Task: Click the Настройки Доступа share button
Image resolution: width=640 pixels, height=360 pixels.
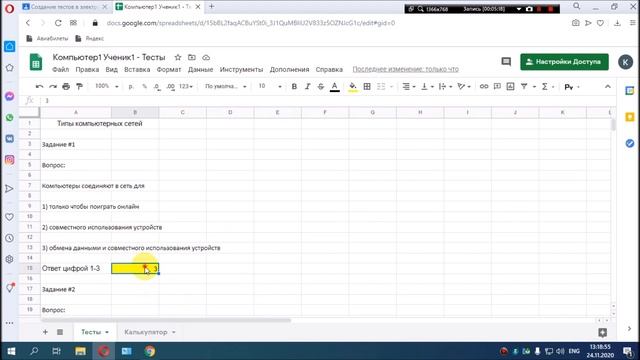Action: point(564,62)
